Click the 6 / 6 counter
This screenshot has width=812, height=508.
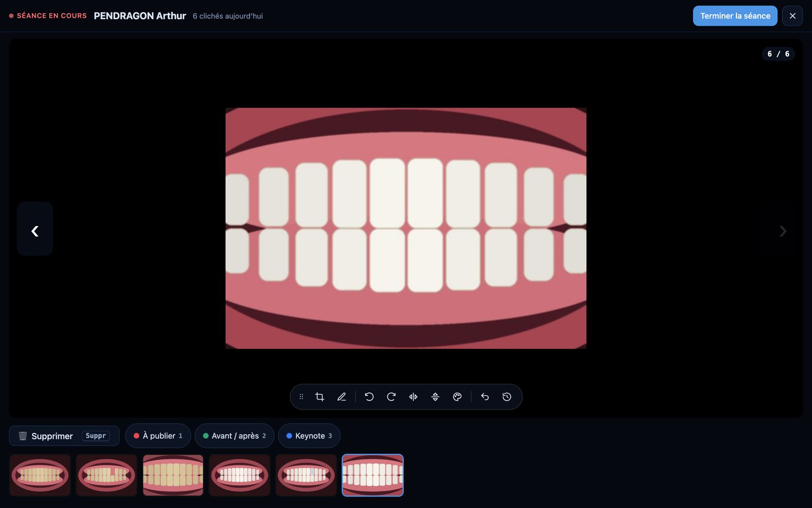[778, 54]
